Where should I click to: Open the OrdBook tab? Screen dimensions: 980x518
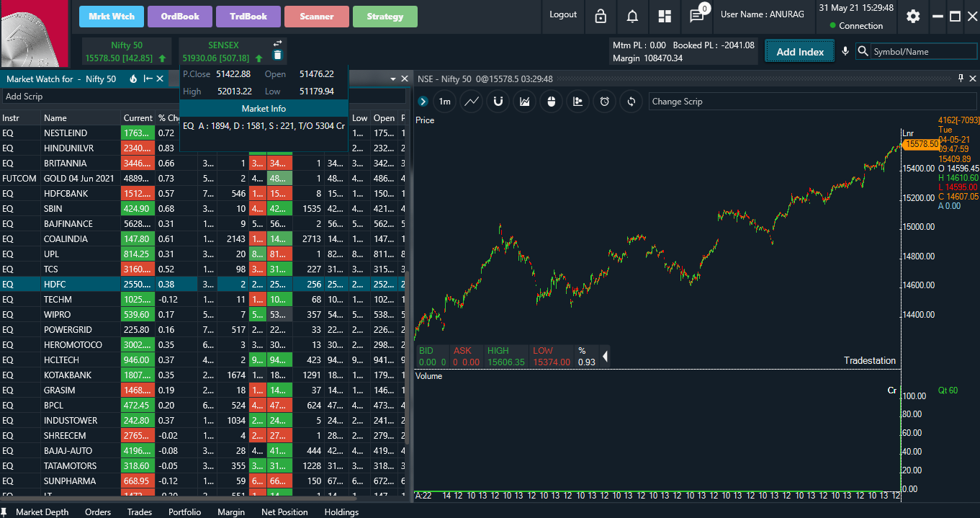coord(180,17)
